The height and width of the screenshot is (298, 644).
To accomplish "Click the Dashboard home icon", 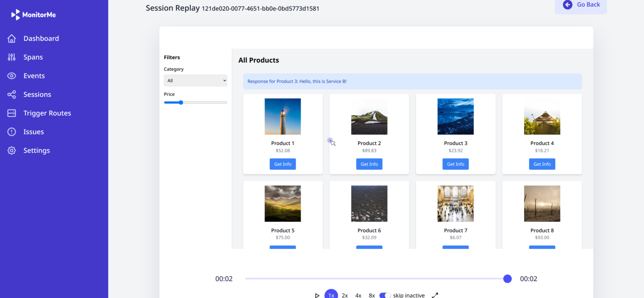I will 12,38.
